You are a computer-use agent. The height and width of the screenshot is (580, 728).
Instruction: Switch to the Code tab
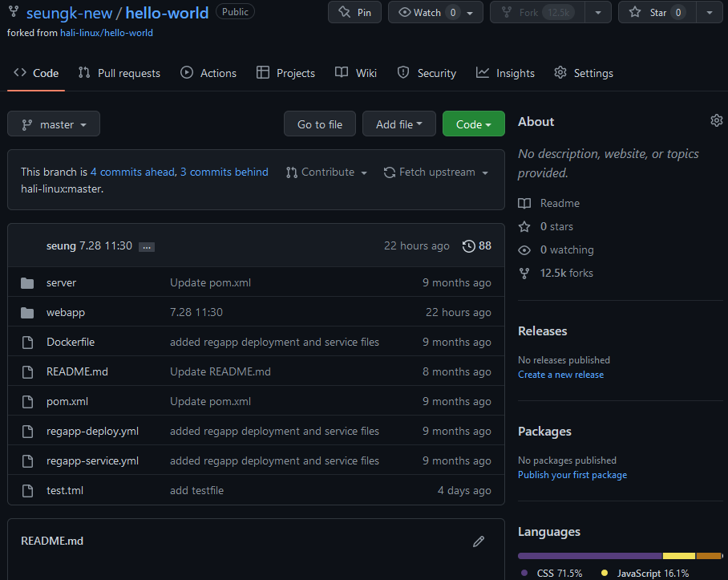(x=36, y=73)
